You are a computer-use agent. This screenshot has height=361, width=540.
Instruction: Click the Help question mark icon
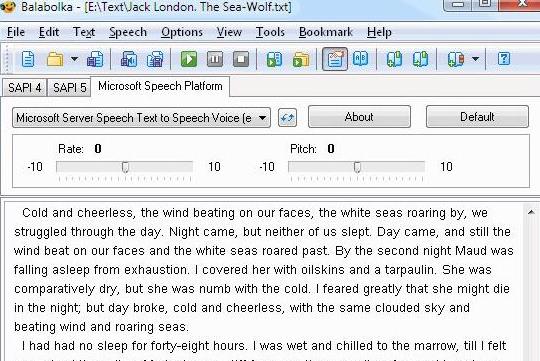(x=503, y=59)
